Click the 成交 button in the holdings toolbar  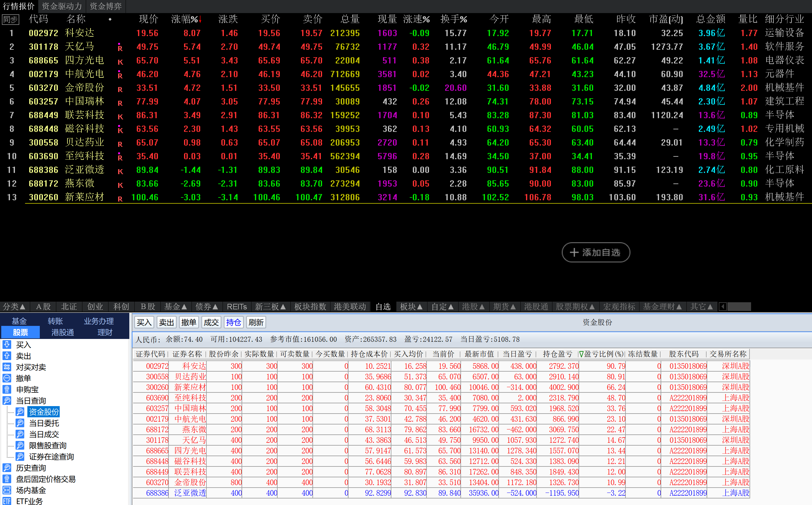click(211, 322)
